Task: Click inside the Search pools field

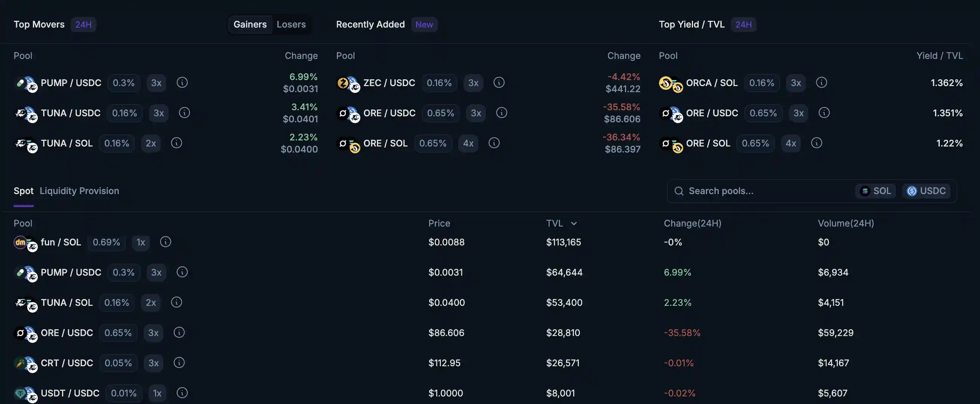Action: (x=742, y=191)
